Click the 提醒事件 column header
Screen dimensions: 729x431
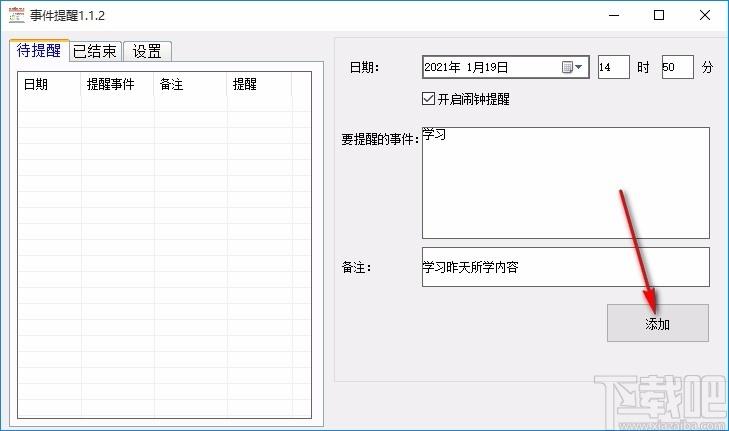click(x=117, y=85)
